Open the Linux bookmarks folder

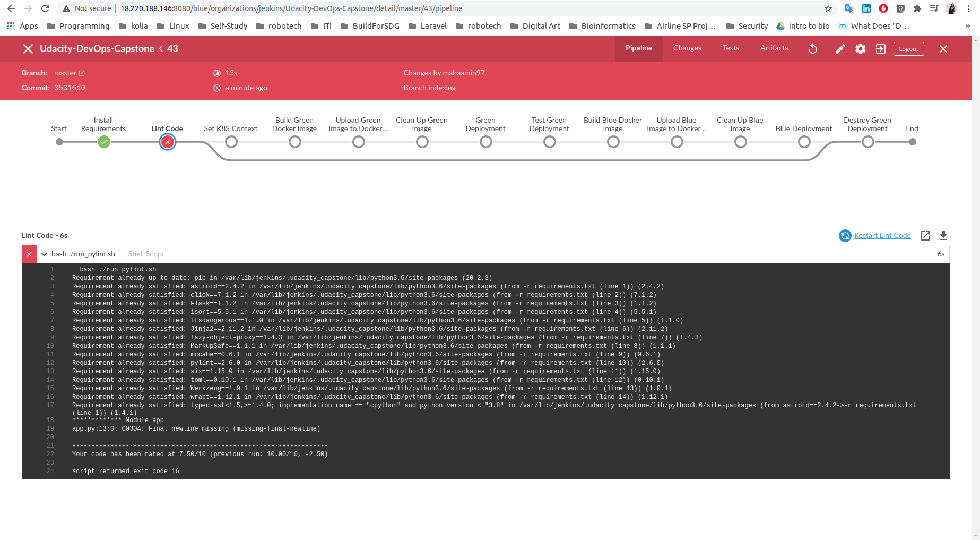[x=173, y=26]
